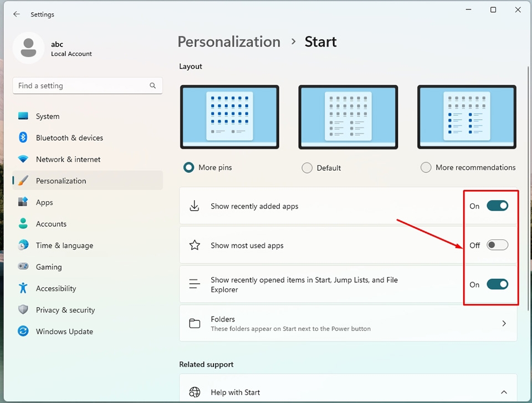This screenshot has width=532, height=403.
Task: Click the Time & language globe-clock icon
Action: (23, 245)
